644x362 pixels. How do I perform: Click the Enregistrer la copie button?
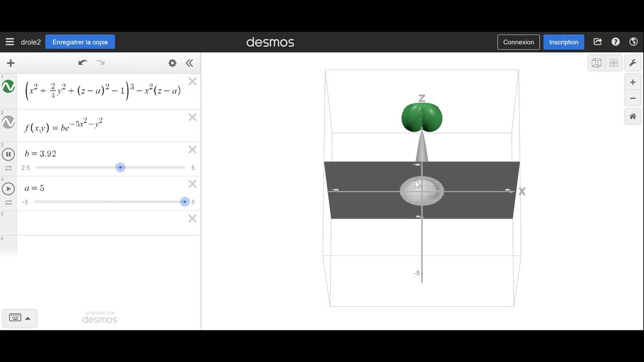[80, 42]
